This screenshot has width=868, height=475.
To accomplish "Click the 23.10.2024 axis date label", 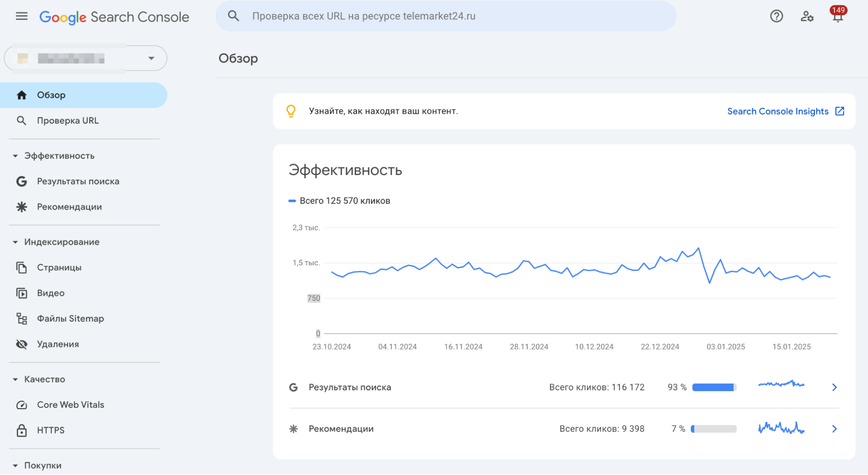I will point(331,347).
